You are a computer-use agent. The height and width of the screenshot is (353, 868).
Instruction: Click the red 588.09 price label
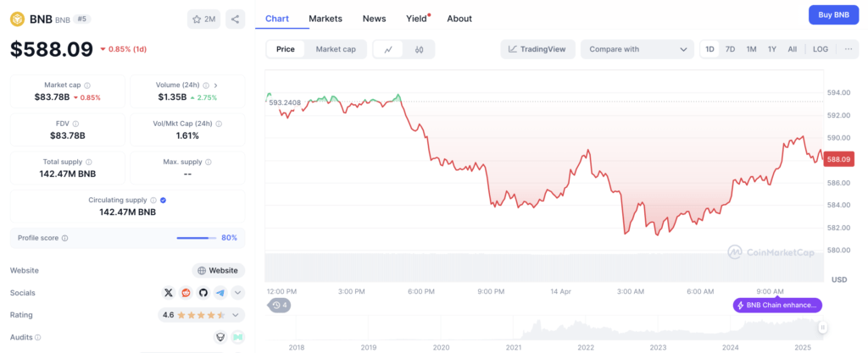(839, 160)
